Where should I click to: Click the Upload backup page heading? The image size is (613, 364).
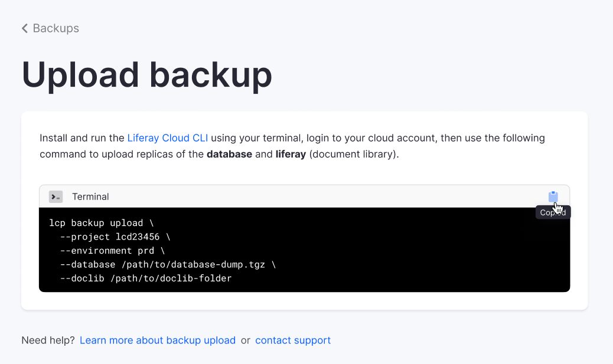147,75
